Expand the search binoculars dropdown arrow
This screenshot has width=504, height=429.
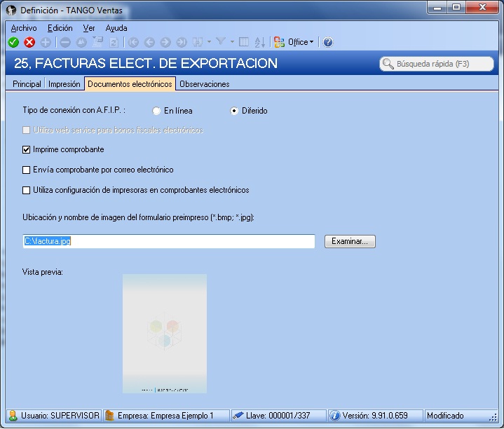pos(209,42)
